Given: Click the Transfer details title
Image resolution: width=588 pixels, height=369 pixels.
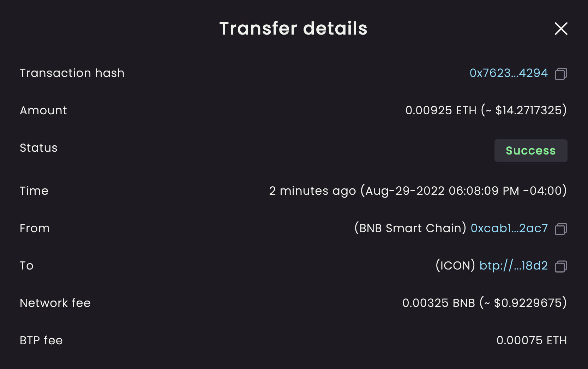Looking at the screenshot, I should pos(294,29).
